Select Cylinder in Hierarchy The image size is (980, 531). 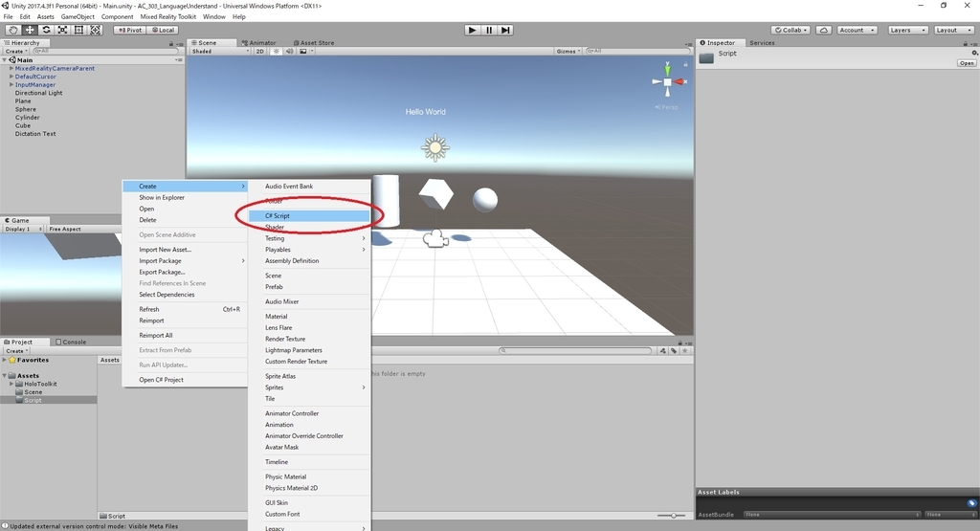(x=28, y=118)
